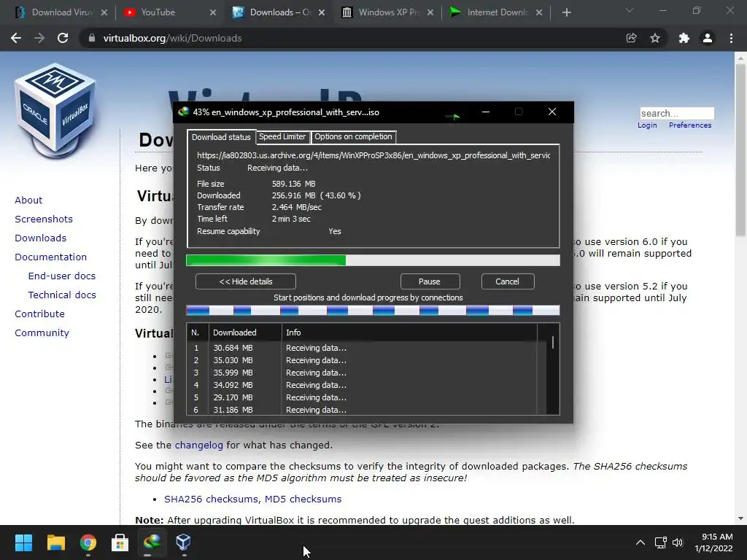Click Internet Download Manager taskbar icon

pos(152,542)
